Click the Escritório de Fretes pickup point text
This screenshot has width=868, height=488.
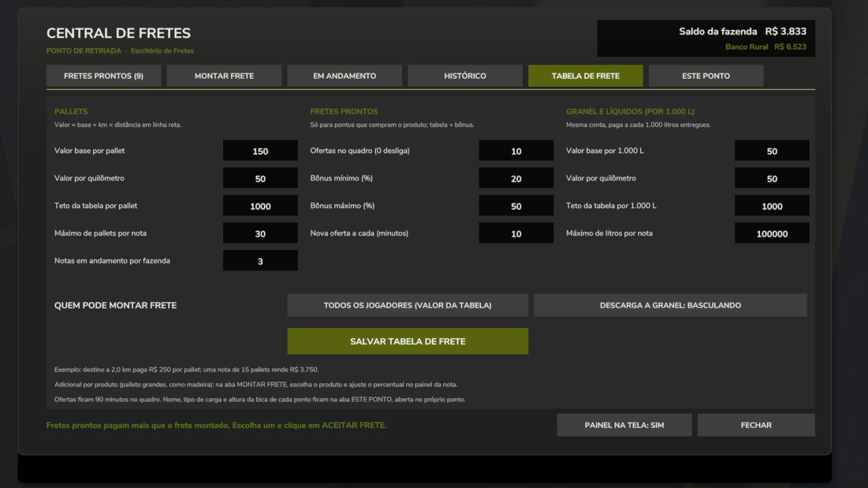point(162,51)
